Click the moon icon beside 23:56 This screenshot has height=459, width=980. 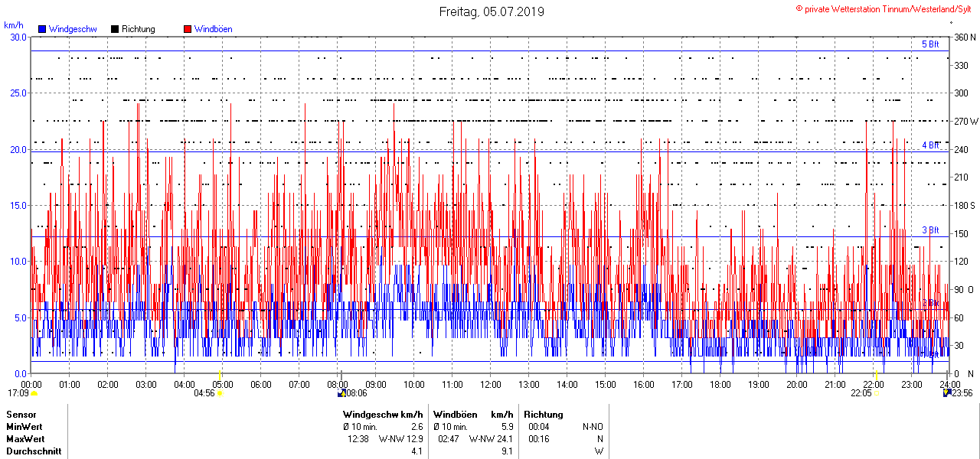(x=947, y=393)
